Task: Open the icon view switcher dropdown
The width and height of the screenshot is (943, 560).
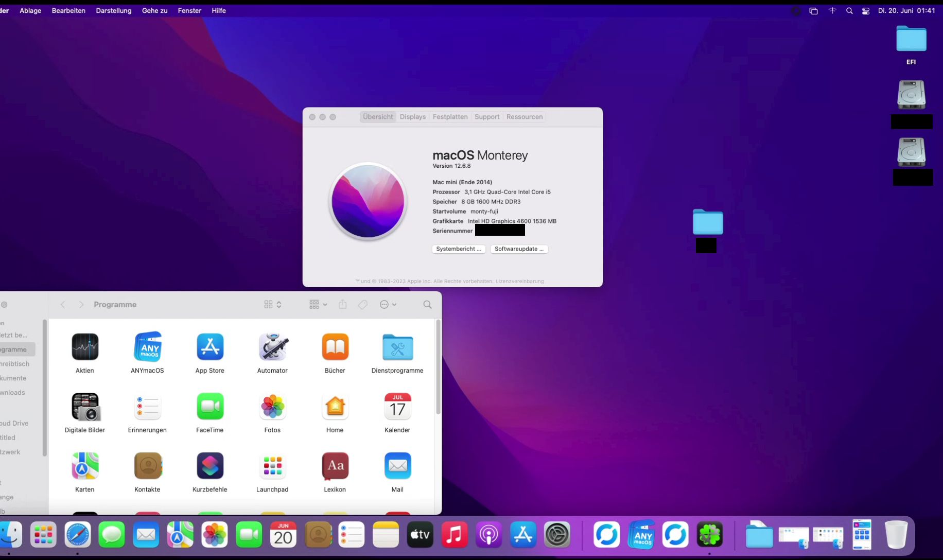Action: click(272, 305)
